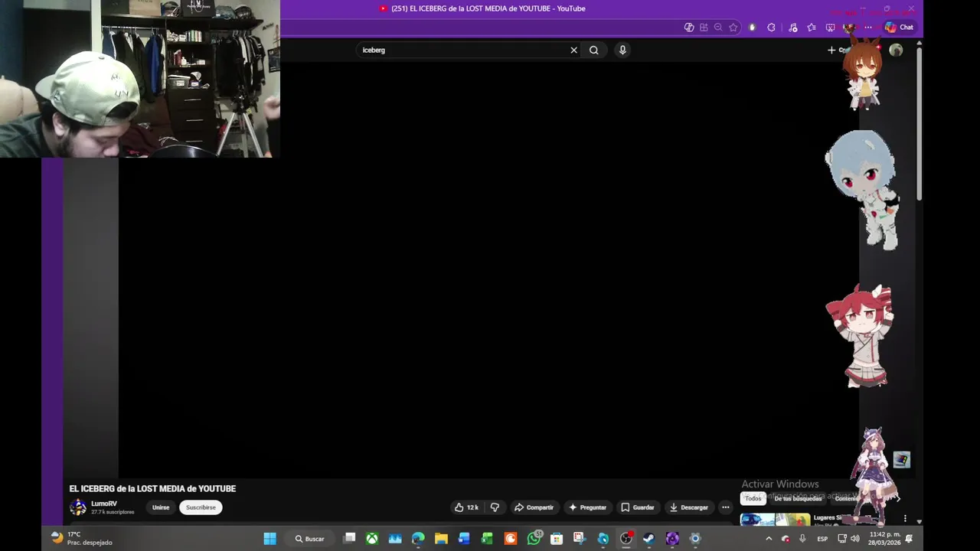
Task: Switch the ESP input language
Action: [x=822, y=539]
